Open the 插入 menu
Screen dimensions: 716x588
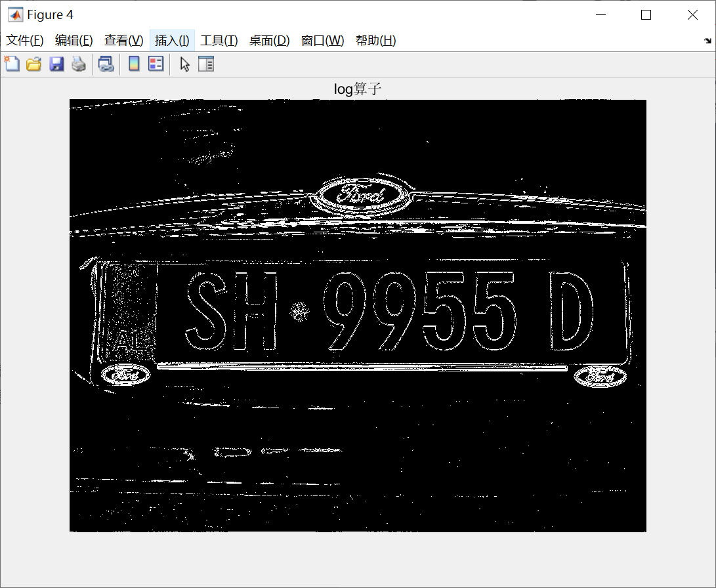pyautogui.click(x=171, y=40)
